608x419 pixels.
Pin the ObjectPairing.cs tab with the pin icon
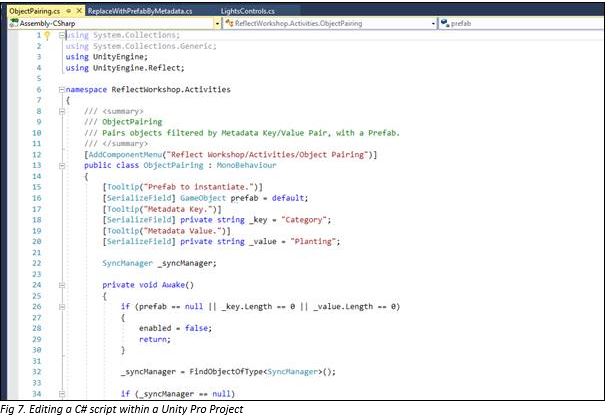[69, 11]
